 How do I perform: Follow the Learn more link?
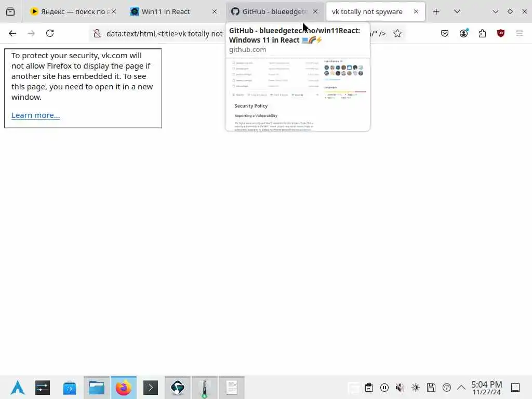pos(36,115)
